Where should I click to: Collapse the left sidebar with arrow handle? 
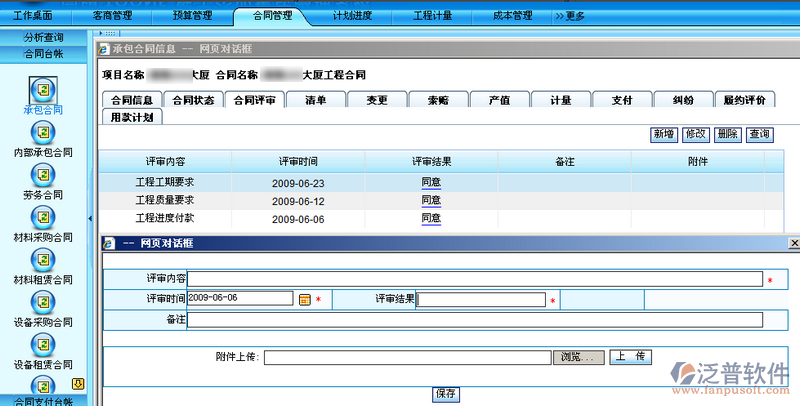click(91, 218)
